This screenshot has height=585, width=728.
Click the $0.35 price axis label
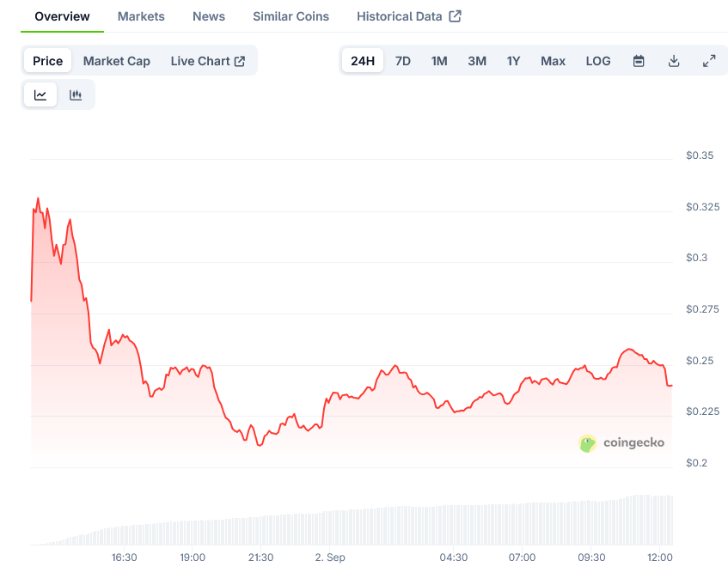[700, 155]
